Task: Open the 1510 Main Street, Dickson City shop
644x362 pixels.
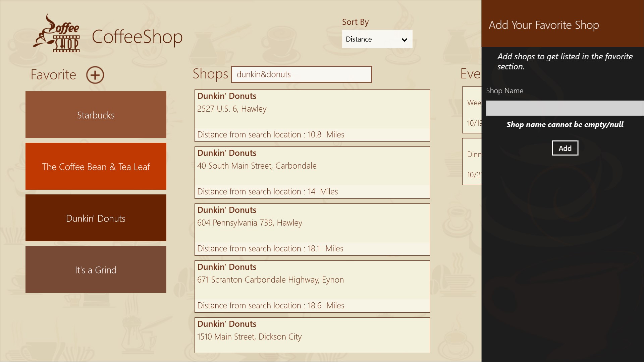Action: (x=312, y=335)
